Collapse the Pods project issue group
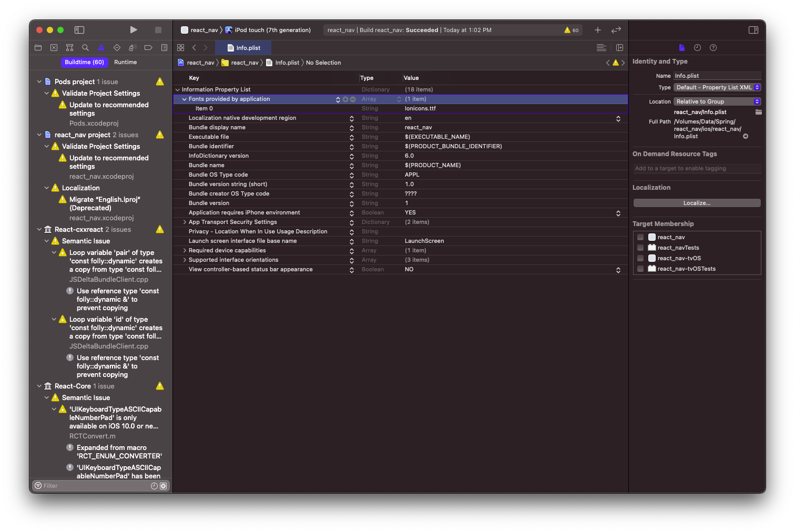This screenshot has width=795, height=532. (39, 81)
